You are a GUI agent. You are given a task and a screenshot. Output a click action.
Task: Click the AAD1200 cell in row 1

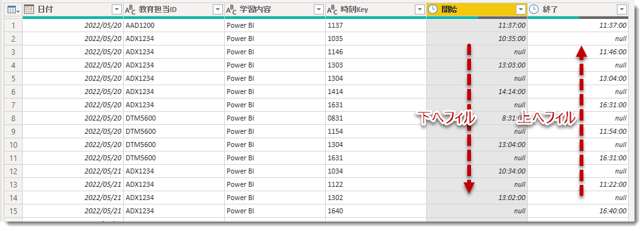coord(174,25)
